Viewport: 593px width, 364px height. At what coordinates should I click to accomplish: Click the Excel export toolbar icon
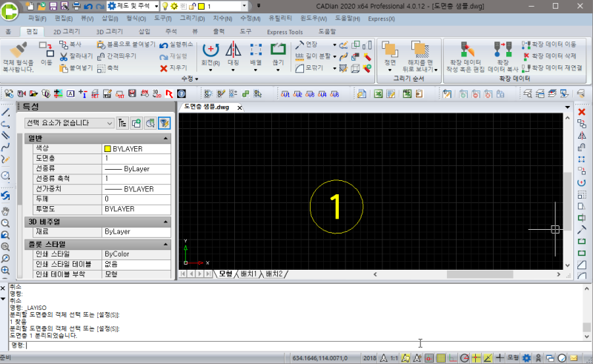coord(378,93)
